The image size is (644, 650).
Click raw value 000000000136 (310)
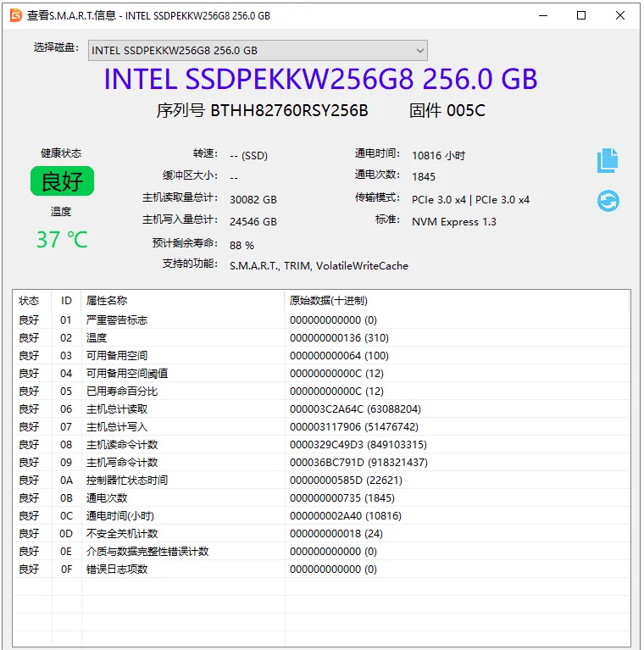339,338
